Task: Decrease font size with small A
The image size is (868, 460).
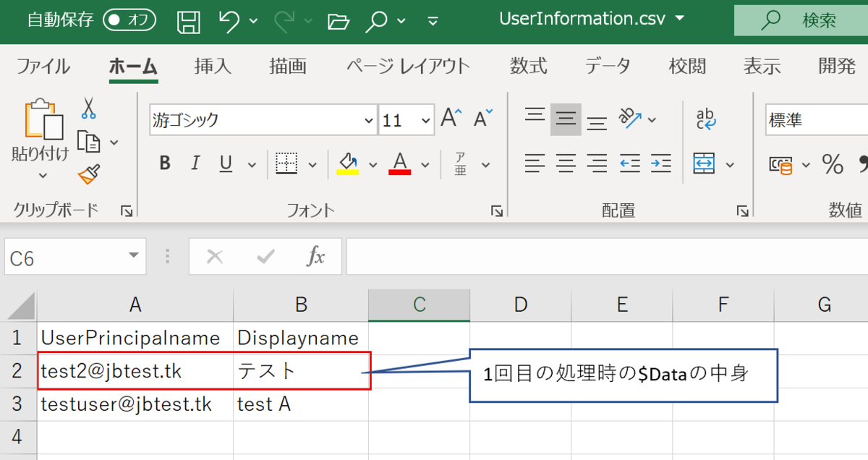Action: (x=483, y=118)
